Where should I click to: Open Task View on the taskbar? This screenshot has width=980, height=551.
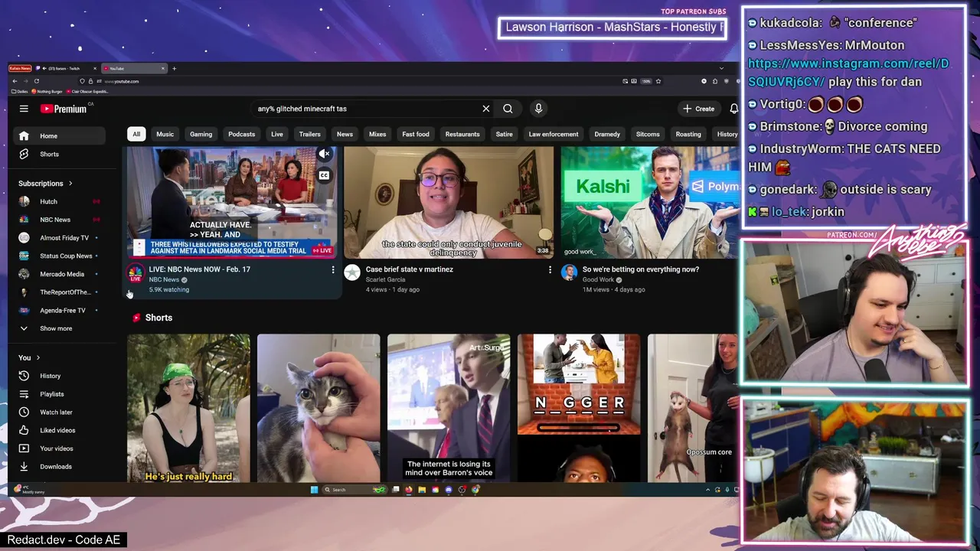(x=395, y=490)
